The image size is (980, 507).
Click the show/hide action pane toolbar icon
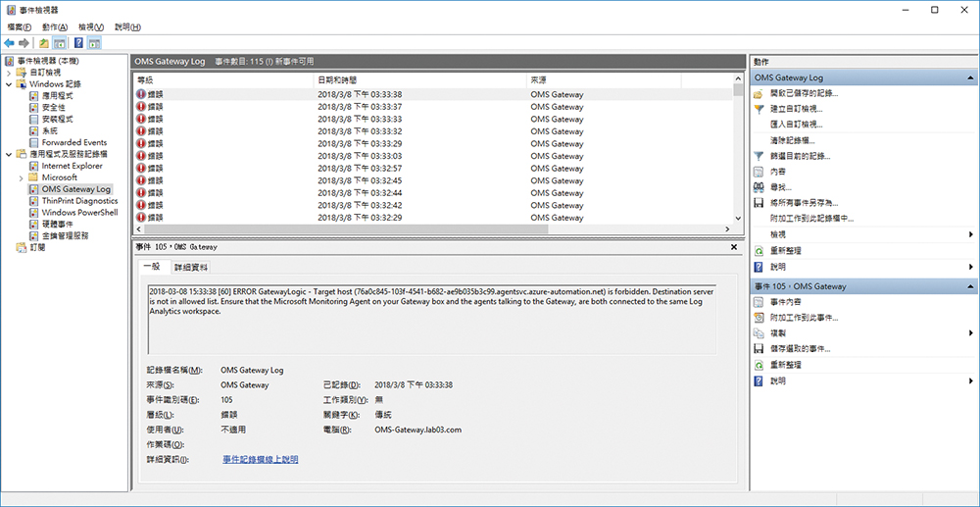click(94, 43)
